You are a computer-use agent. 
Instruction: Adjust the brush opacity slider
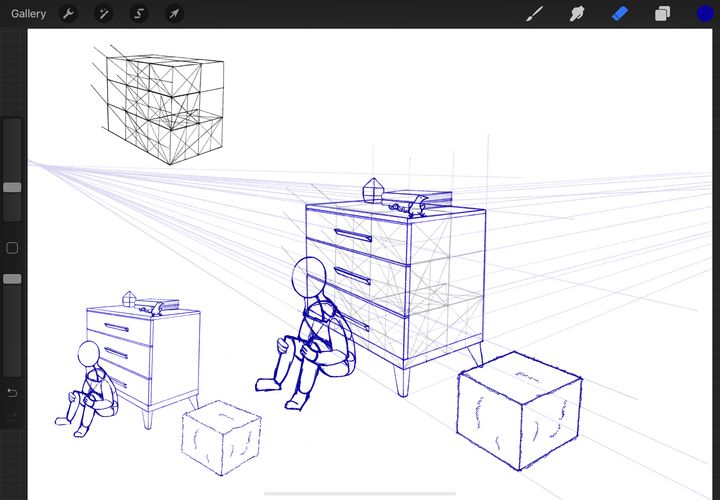coord(12,279)
